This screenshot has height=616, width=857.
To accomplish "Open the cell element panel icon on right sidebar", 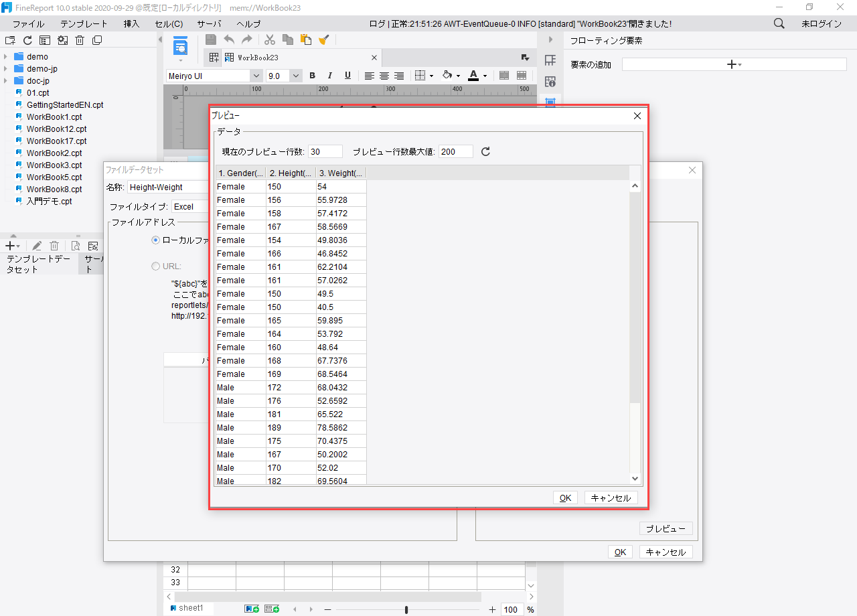I will pos(550,60).
